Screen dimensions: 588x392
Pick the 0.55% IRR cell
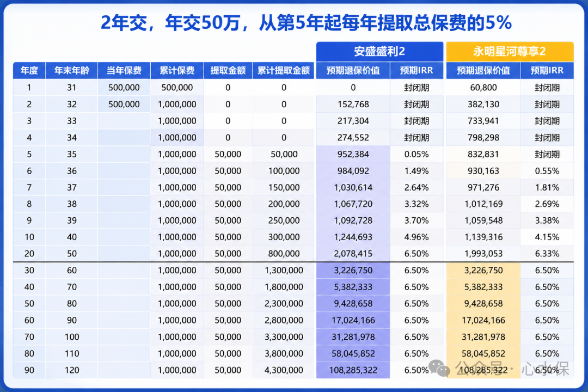[x=547, y=171]
